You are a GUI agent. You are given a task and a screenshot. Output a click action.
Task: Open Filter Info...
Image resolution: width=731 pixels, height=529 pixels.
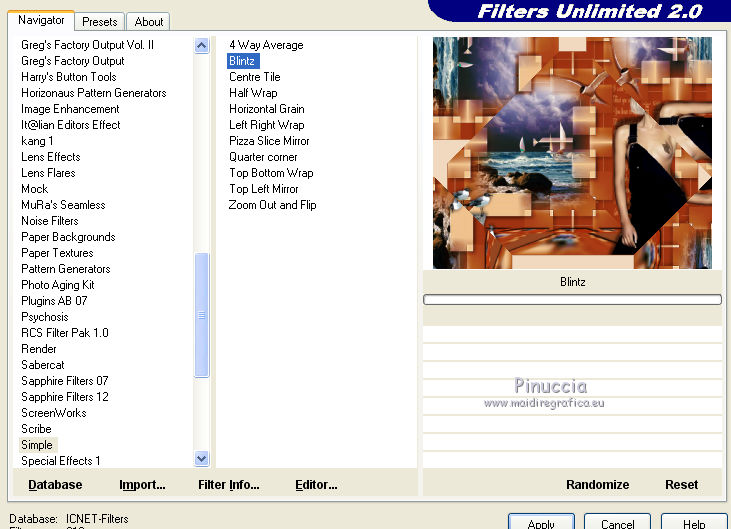(228, 485)
